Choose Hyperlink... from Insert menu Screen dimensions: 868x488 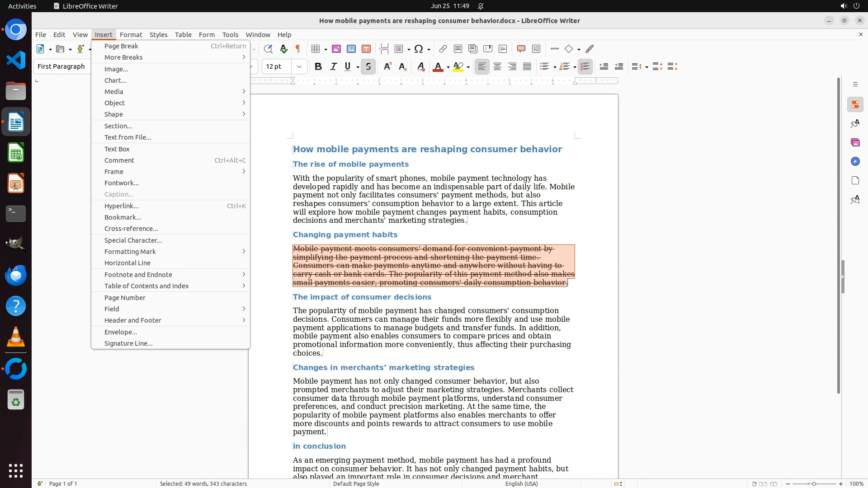[x=121, y=206]
